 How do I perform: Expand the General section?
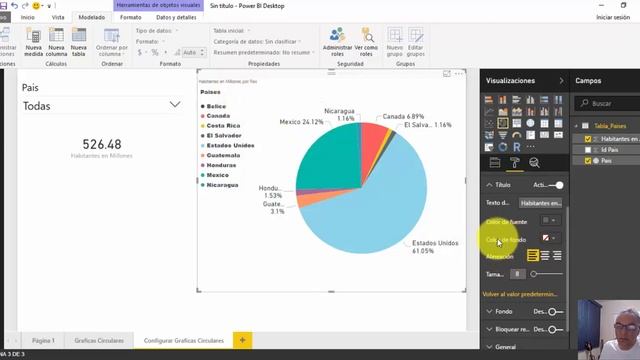click(x=489, y=347)
